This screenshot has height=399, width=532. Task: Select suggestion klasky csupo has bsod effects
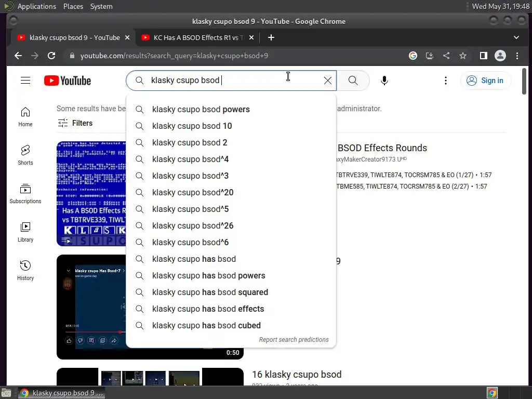click(x=231, y=309)
